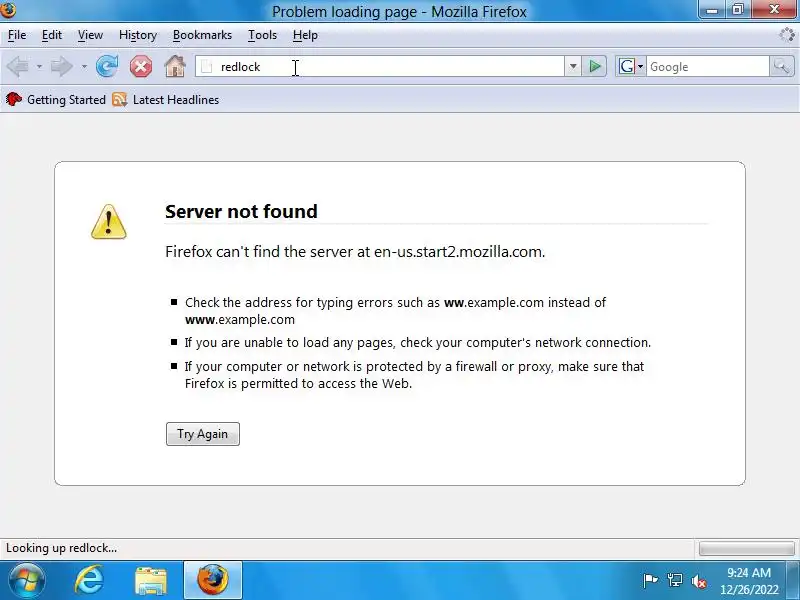Open the Windows Start orb
Image resolution: width=800 pixels, height=600 pixels.
click(x=27, y=580)
